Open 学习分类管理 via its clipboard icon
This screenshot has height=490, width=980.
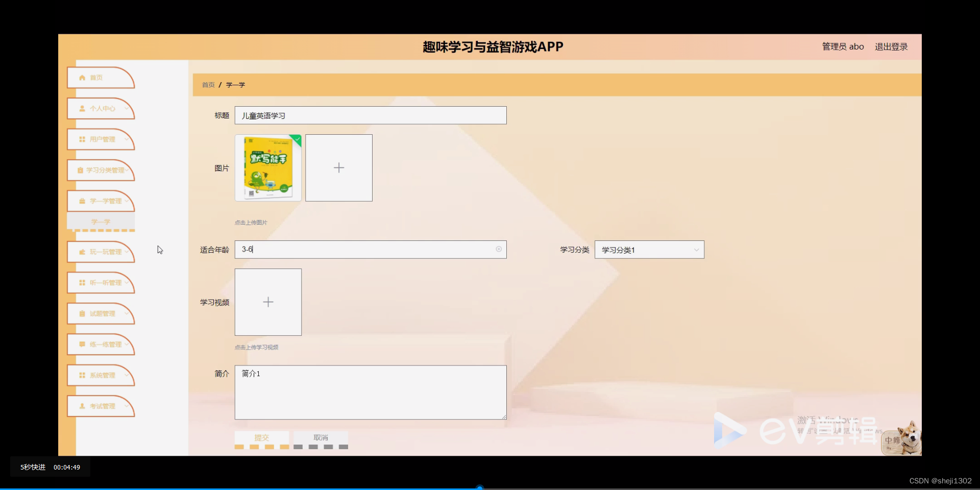click(x=80, y=170)
